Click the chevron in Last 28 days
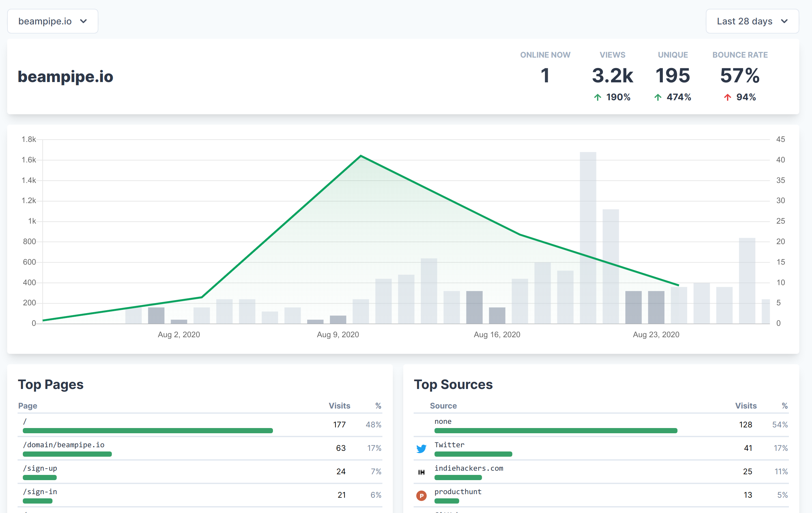 784,21
